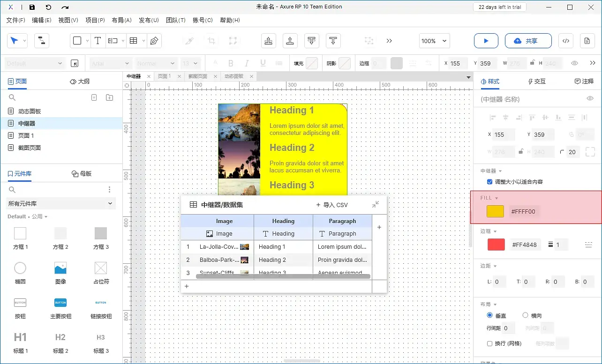Switch to the Interactions tab
Screen dimensions: 602x364
[536, 81]
